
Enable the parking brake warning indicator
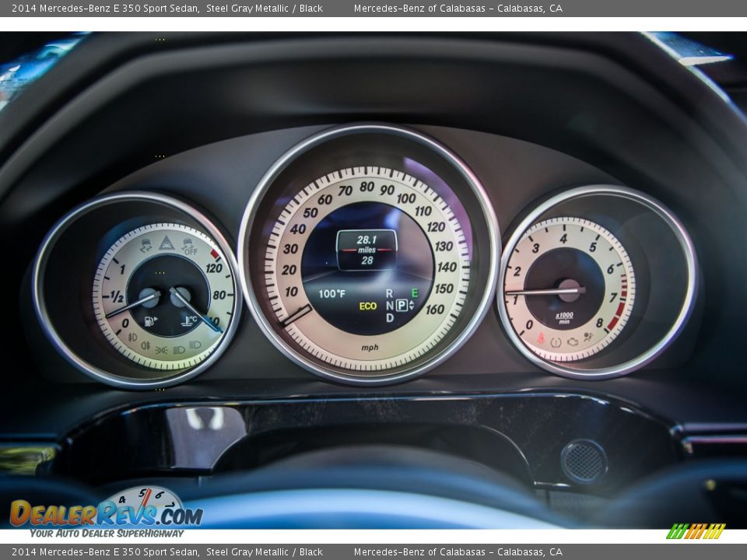coord(555,341)
